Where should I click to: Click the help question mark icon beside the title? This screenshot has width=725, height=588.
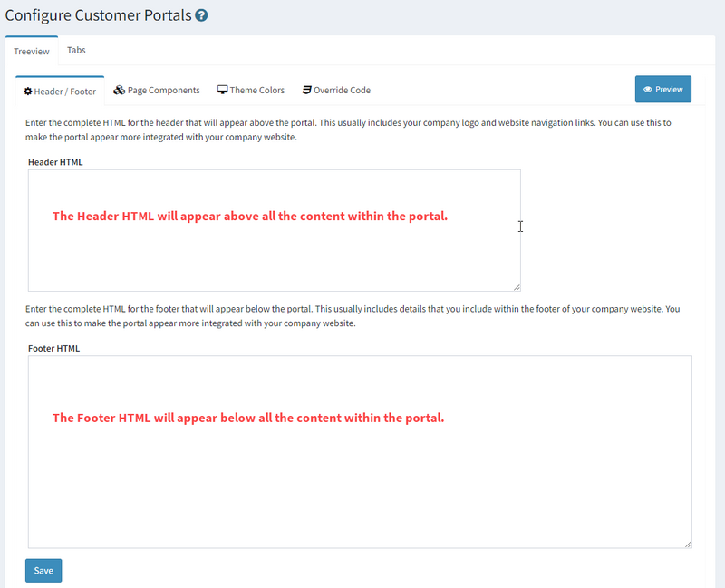click(201, 15)
